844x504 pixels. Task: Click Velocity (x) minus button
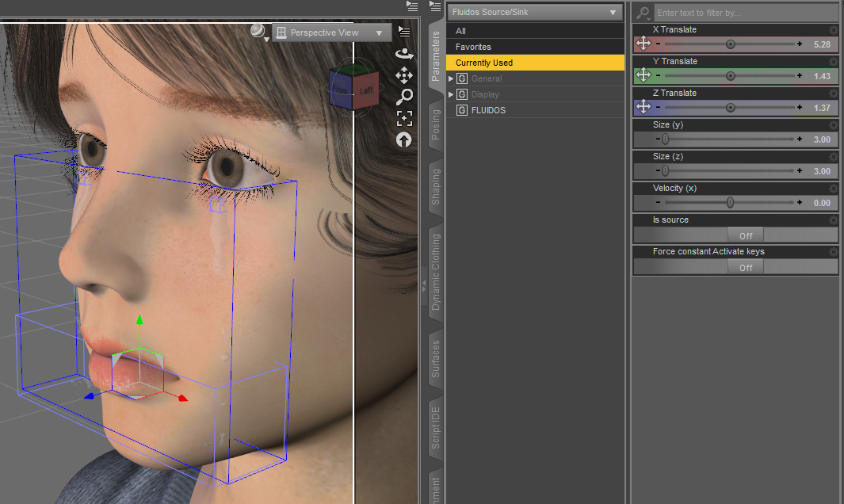pyautogui.click(x=658, y=203)
